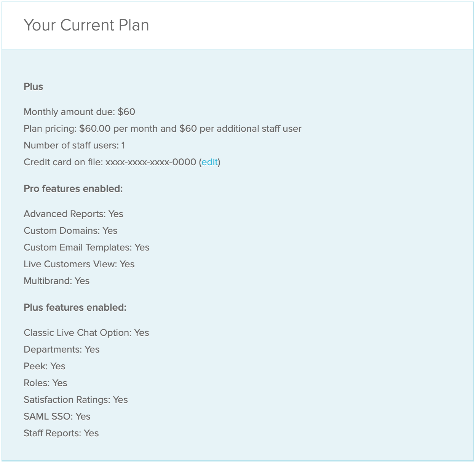Select the "Departments: Yes" line
476x463 pixels.
pos(62,350)
